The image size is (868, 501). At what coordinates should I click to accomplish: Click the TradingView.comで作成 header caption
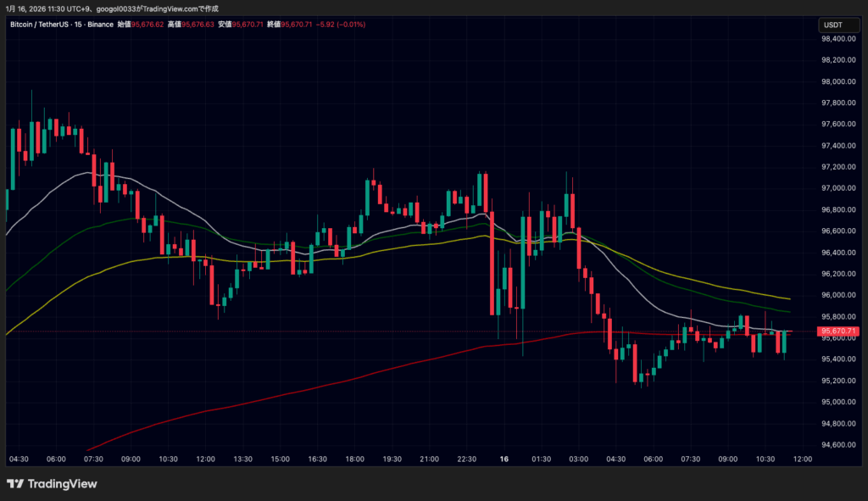click(x=176, y=8)
